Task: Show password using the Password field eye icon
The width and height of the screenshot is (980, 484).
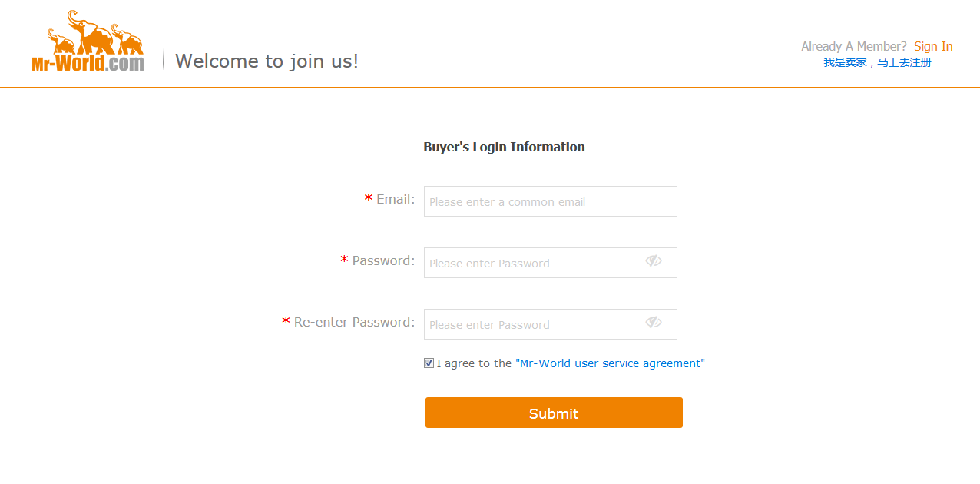Action: tap(654, 261)
